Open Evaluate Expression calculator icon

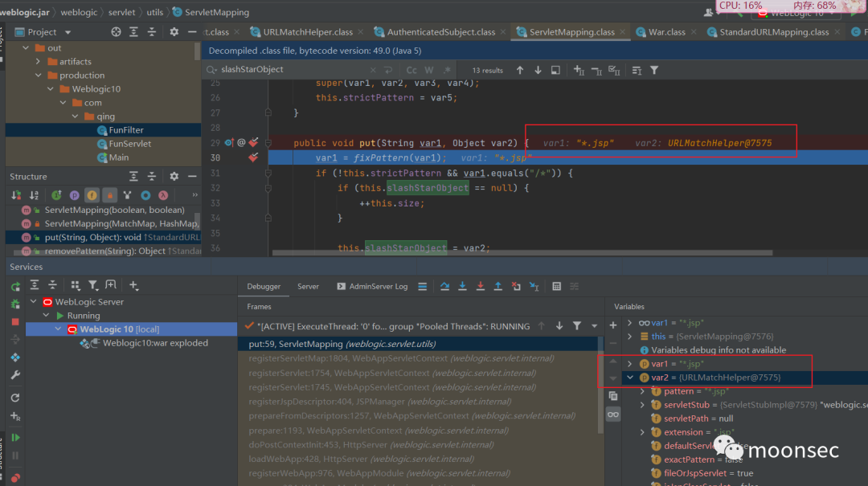point(556,286)
